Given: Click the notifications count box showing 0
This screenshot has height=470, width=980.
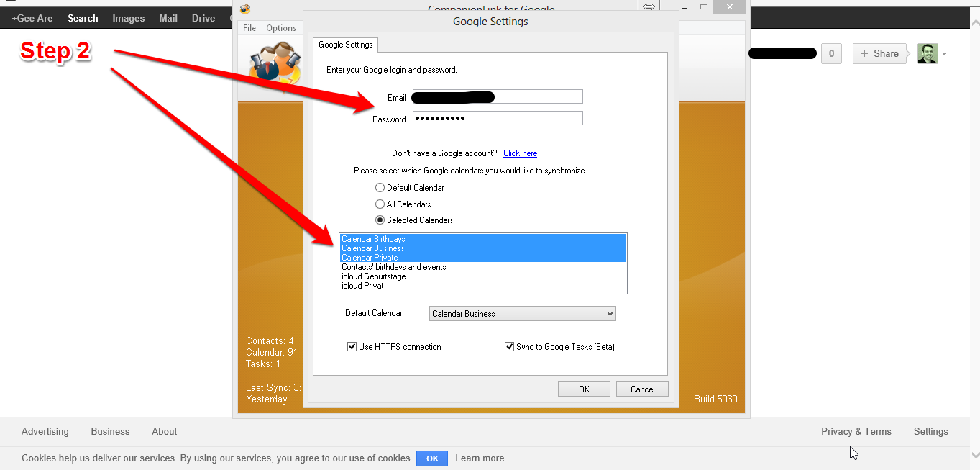Looking at the screenshot, I should pyautogui.click(x=831, y=53).
